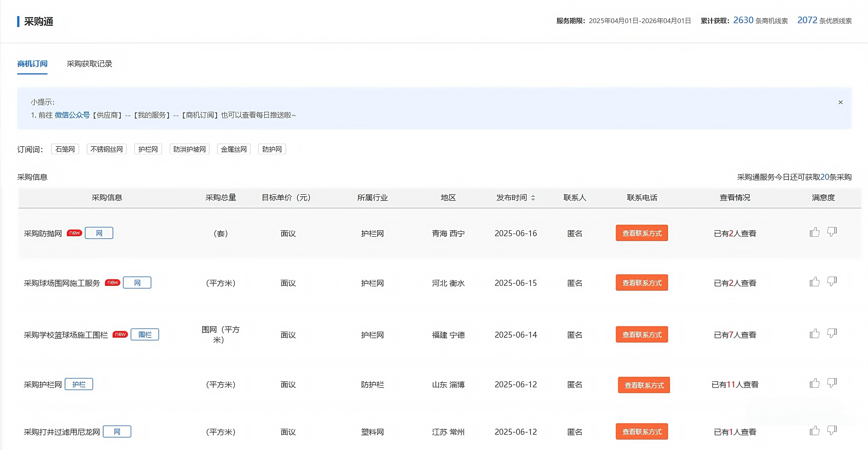868x450 pixels.
Task: Click the 网 tag beside 采购打井过滤用尼龙网
Action: [117, 432]
